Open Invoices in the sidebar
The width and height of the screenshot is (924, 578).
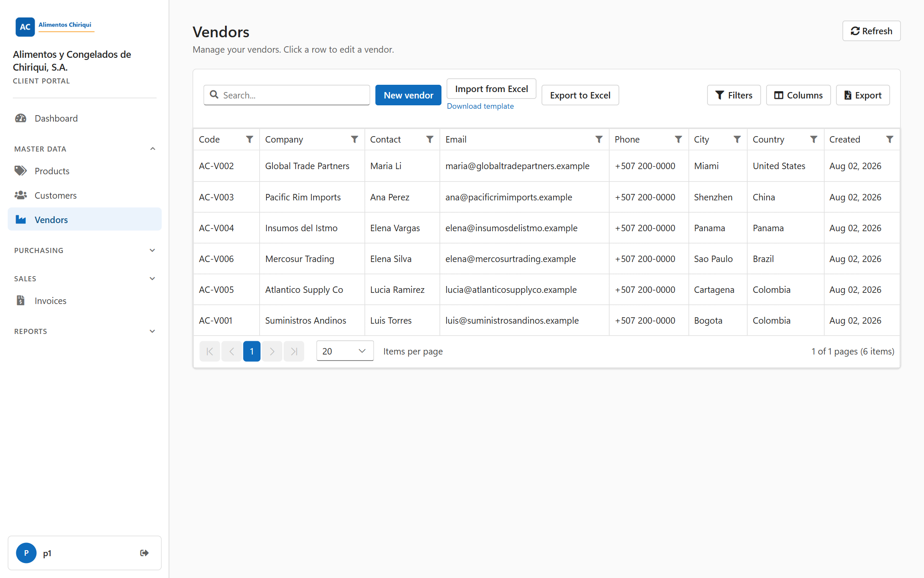85,301
